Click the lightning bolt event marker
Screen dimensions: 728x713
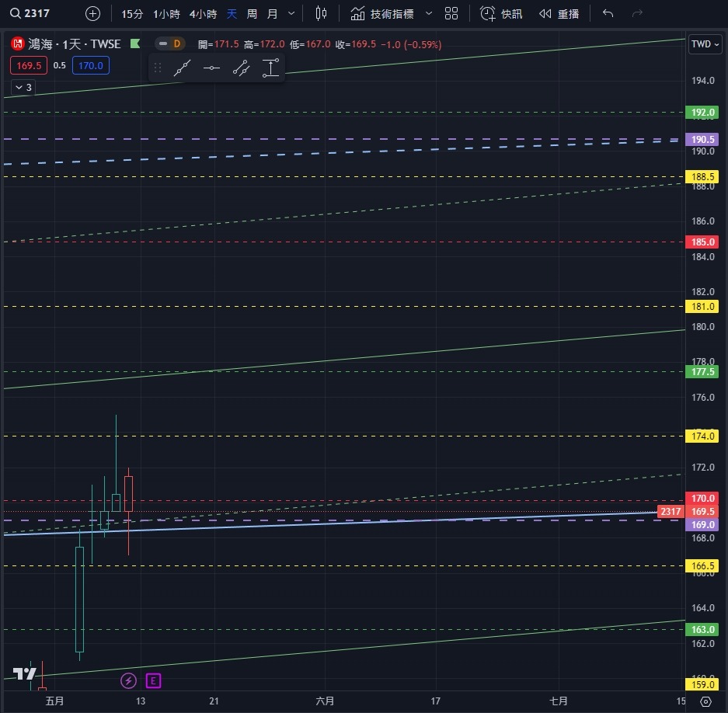pos(128,681)
